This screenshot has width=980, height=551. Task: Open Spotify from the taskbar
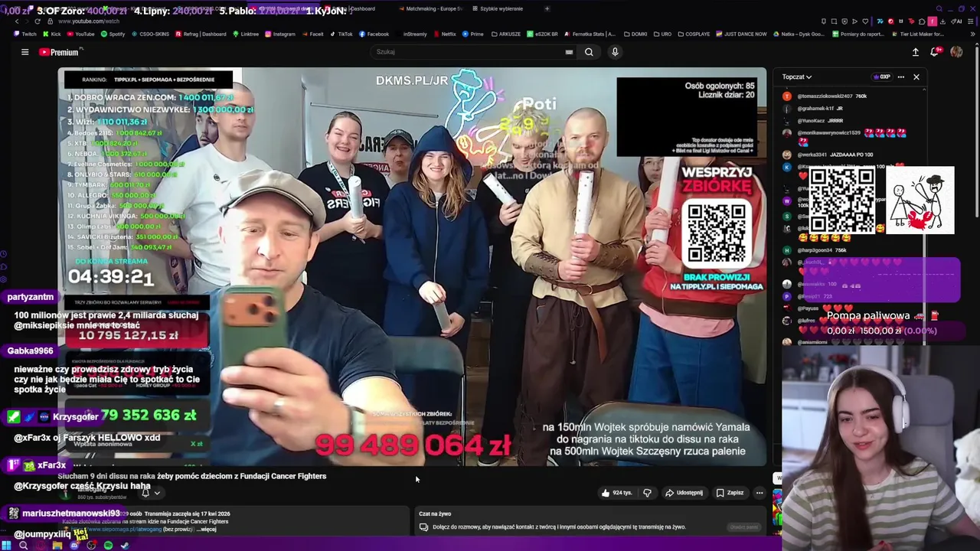[x=108, y=545]
